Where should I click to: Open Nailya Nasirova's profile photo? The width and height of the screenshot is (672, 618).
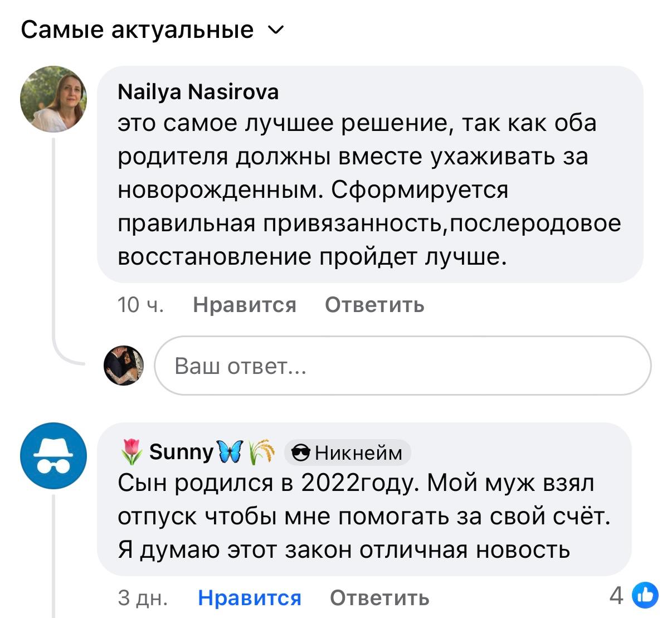[x=53, y=99]
